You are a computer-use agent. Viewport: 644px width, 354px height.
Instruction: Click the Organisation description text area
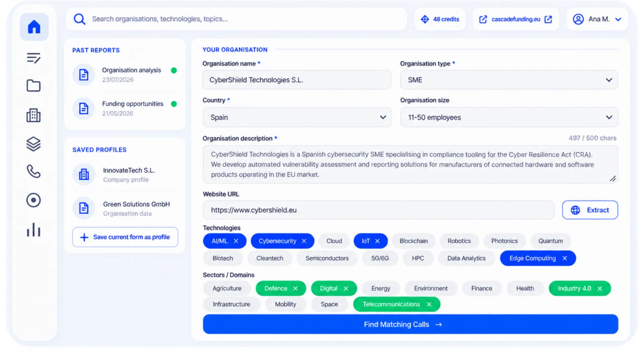point(410,164)
